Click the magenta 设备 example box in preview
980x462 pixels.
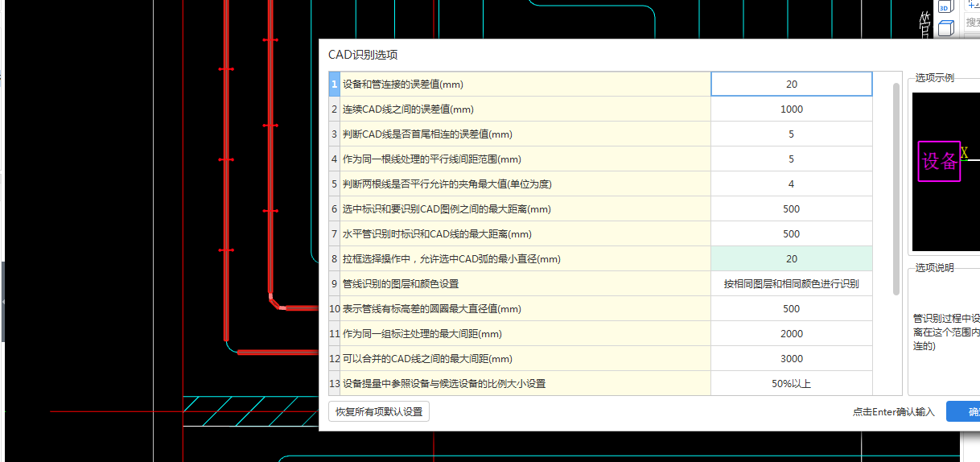pyautogui.click(x=939, y=161)
